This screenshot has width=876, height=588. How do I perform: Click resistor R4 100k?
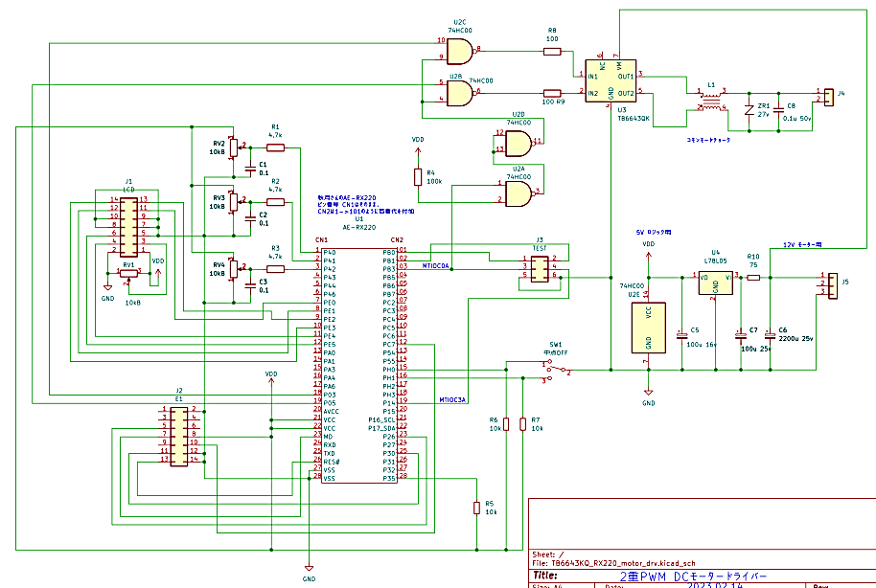click(418, 177)
